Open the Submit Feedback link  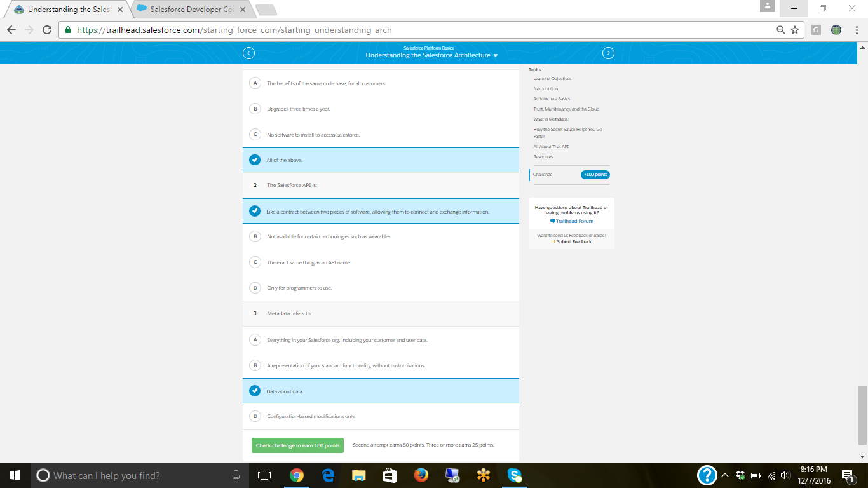tap(574, 241)
